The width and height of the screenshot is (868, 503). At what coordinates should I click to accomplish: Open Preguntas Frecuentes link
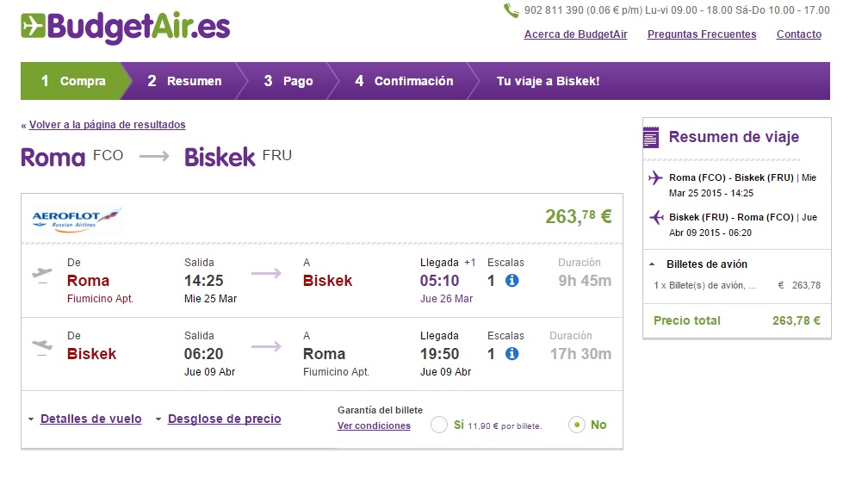[702, 34]
